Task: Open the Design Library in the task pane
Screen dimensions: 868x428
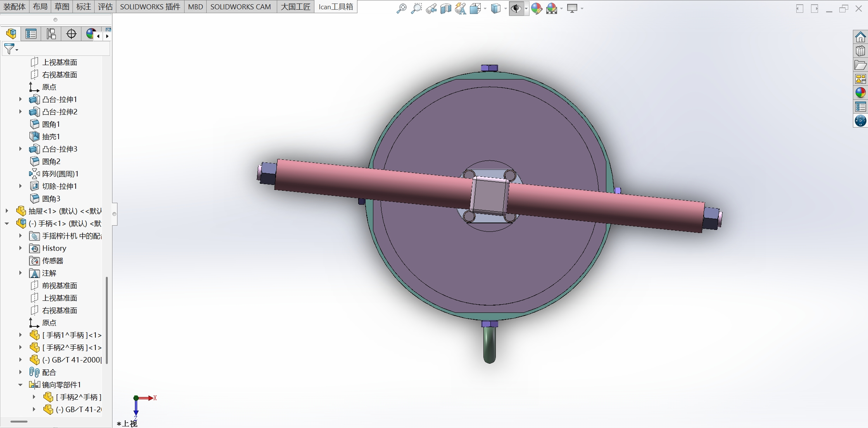Action: [x=860, y=51]
